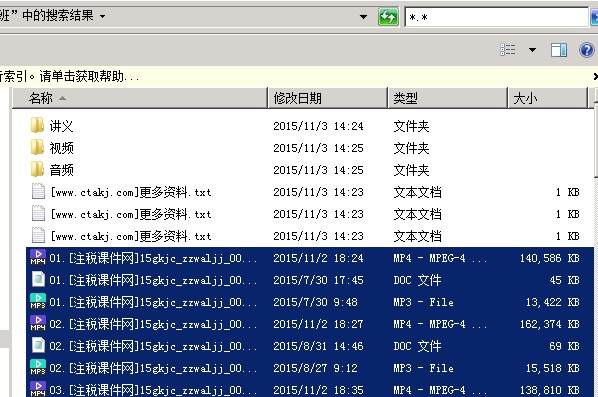Screen dimensions: 598x397
Task: Select file 02 dated 2015/11/2 18:27
Action: (x=310, y=324)
